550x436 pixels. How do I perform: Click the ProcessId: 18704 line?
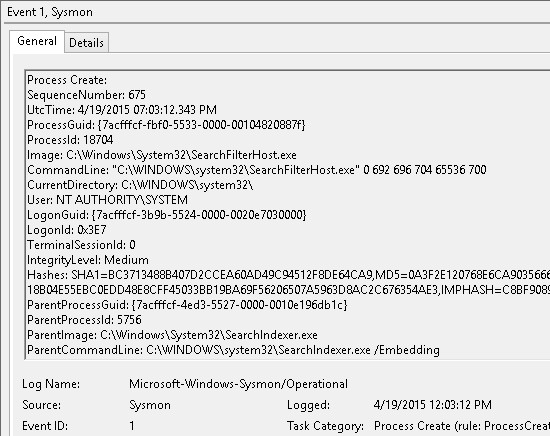tap(70, 140)
